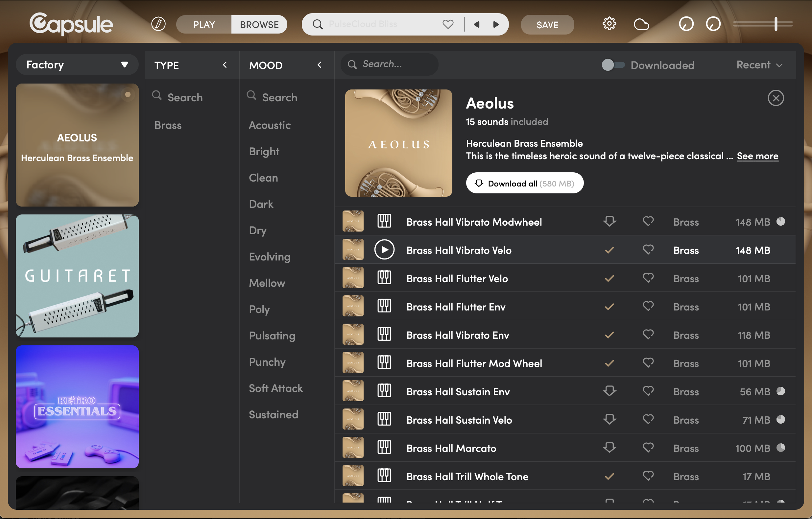Collapse the MOOD column chevron
Image resolution: width=812 pixels, height=519 pixels.
pos(319,65)
